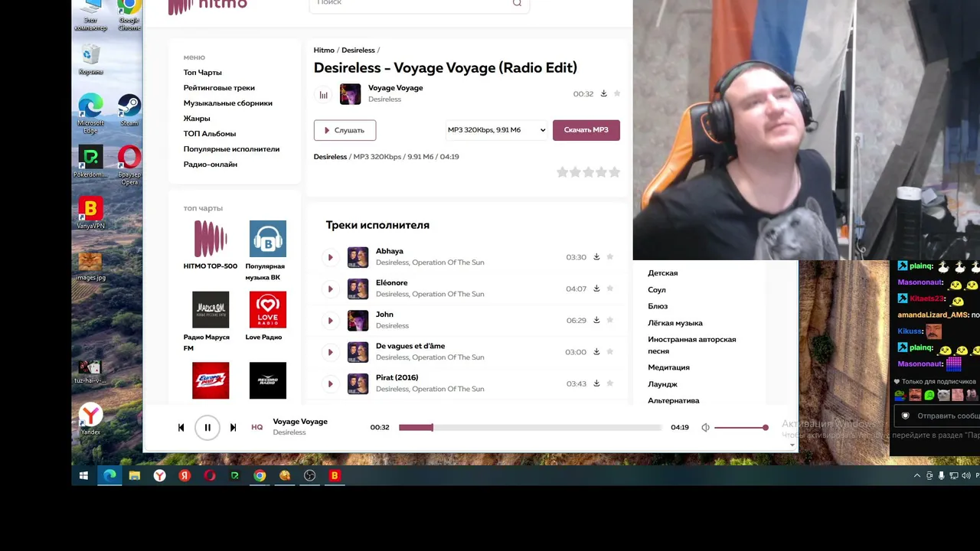Screen dimensions: 980x551
Task: Open the HITMO TOP-500 chart thumbnail
Action: pyautogui.click(x=211, y=239)
